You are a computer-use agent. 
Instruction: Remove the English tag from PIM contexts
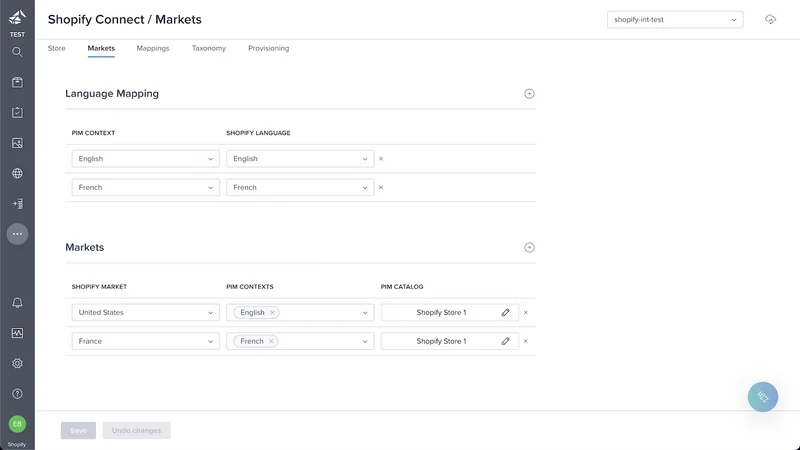coord(272,312)
